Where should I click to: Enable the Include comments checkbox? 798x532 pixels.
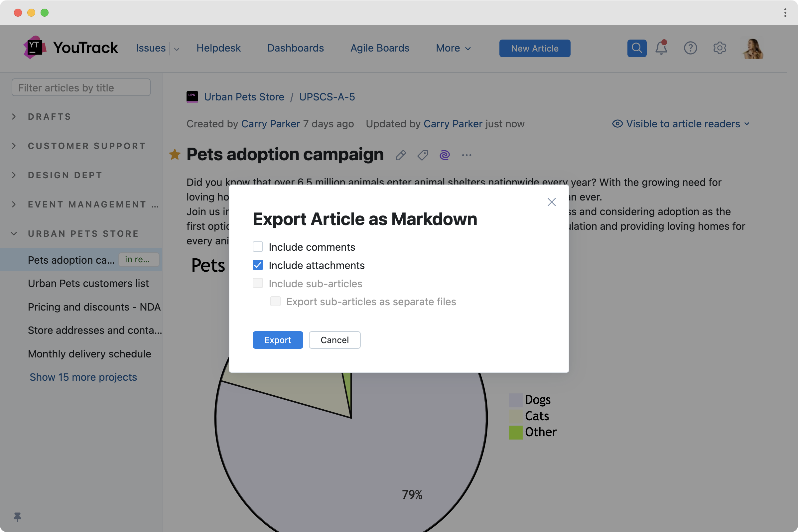coord(258,247)
